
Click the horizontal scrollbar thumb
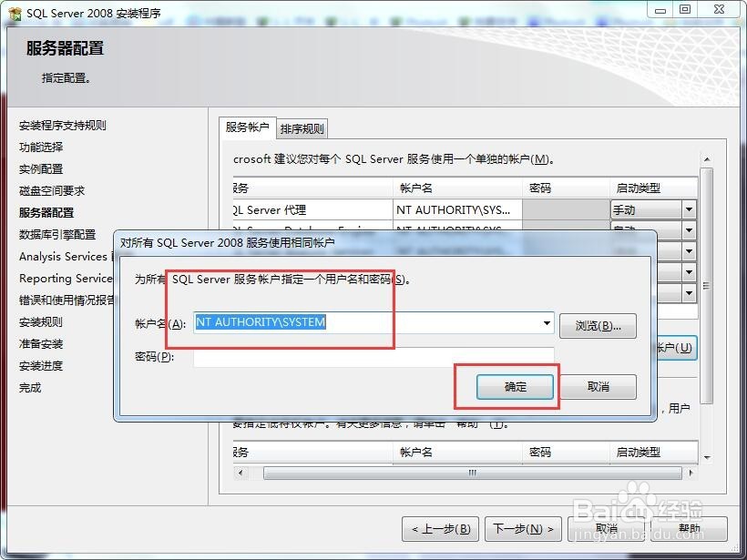472,473
